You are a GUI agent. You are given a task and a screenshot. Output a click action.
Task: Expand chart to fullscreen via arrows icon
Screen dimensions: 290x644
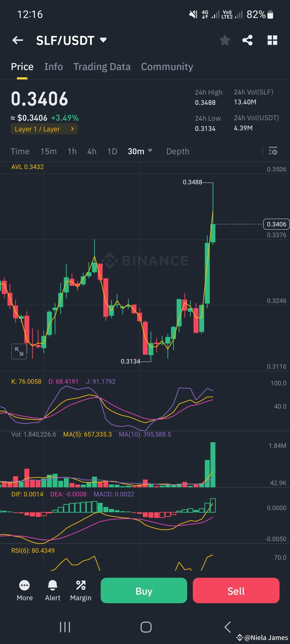[19, 351]
